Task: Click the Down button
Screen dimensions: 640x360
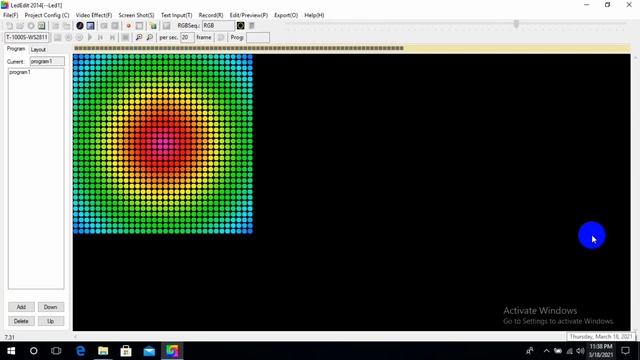Action: point(51,307)
